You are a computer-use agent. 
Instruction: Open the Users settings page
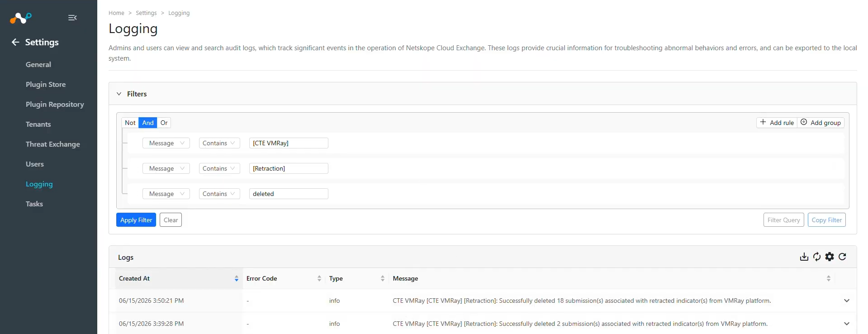35,164
